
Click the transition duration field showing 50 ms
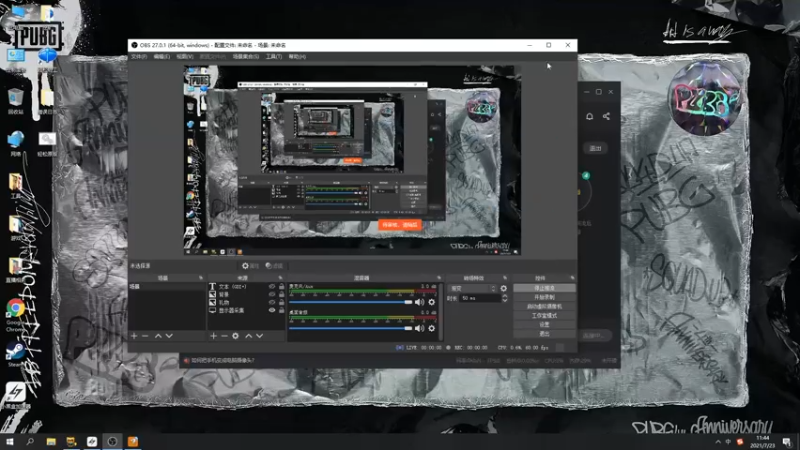click(480, 298)
